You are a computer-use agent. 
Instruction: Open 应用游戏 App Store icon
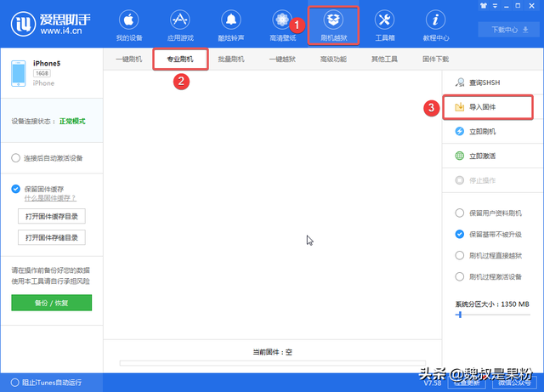pyautogui.click(x=180, y=20)
